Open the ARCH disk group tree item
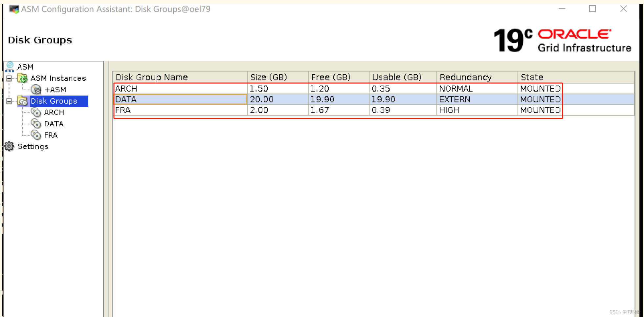The image size is (644, 317). [x=54, y=112]
